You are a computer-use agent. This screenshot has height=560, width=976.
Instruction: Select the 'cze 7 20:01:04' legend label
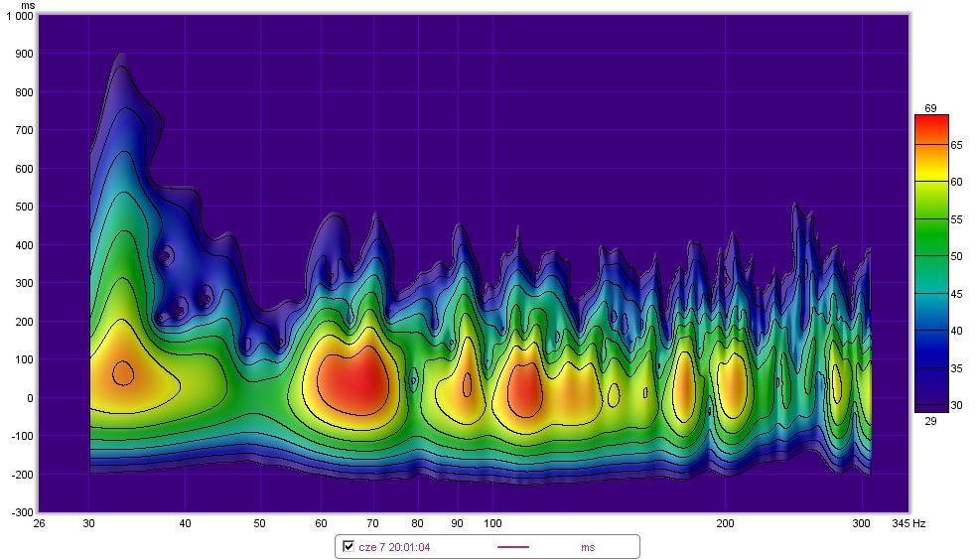pyautogui.click(x=394, y=547)
